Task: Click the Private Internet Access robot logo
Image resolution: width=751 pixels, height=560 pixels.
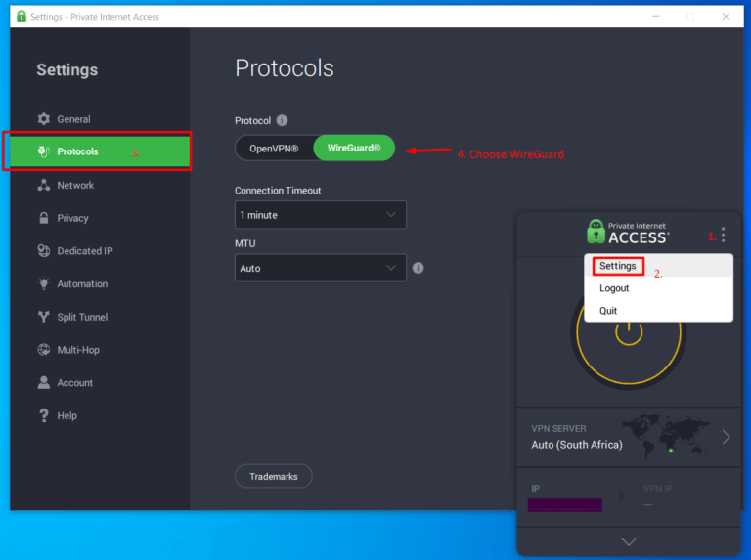Action: pos(596,232)
